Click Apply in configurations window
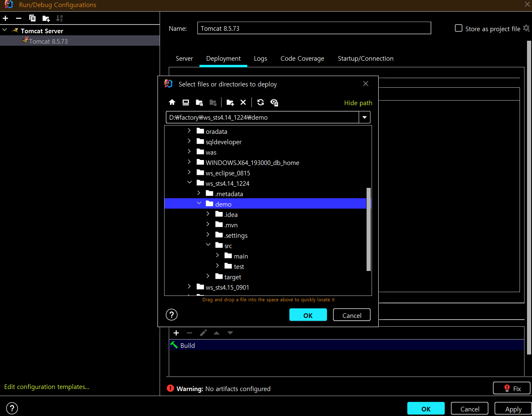Image resolution: width=532 pixels, height=416 pixels. coord(513,409)
